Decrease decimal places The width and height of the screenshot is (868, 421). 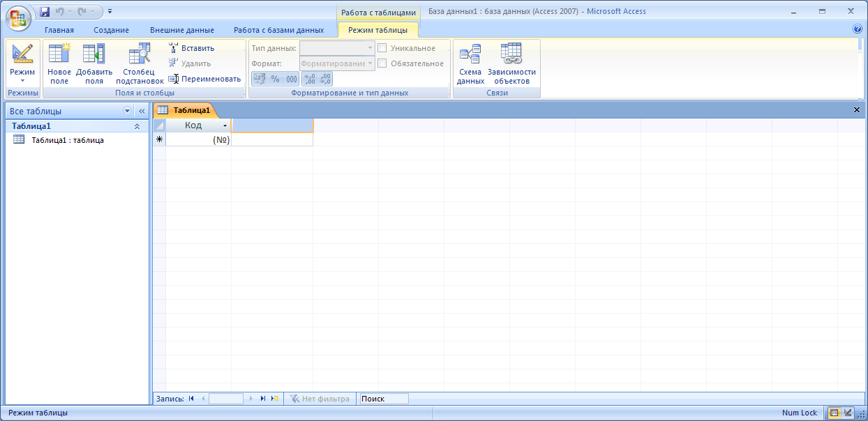point(325,79)
